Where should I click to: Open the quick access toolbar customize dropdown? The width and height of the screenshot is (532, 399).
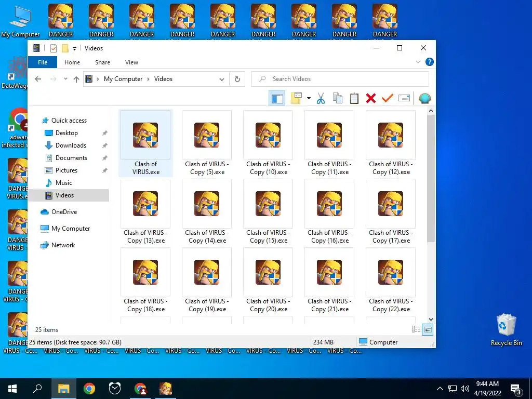click(x=74, y=48)
